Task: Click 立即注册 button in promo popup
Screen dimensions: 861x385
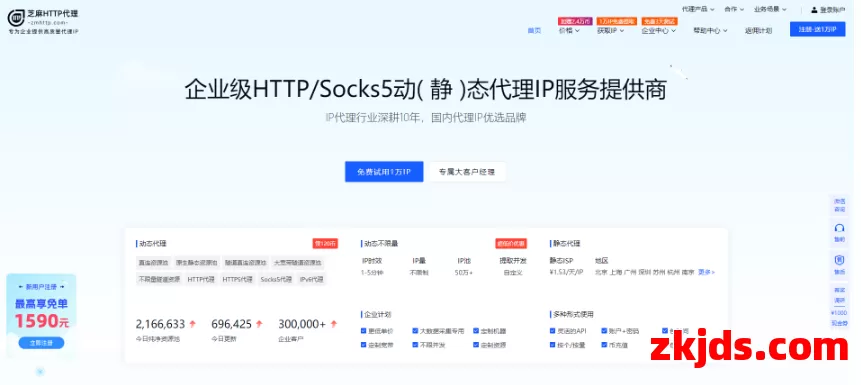Action: point(41,343)
